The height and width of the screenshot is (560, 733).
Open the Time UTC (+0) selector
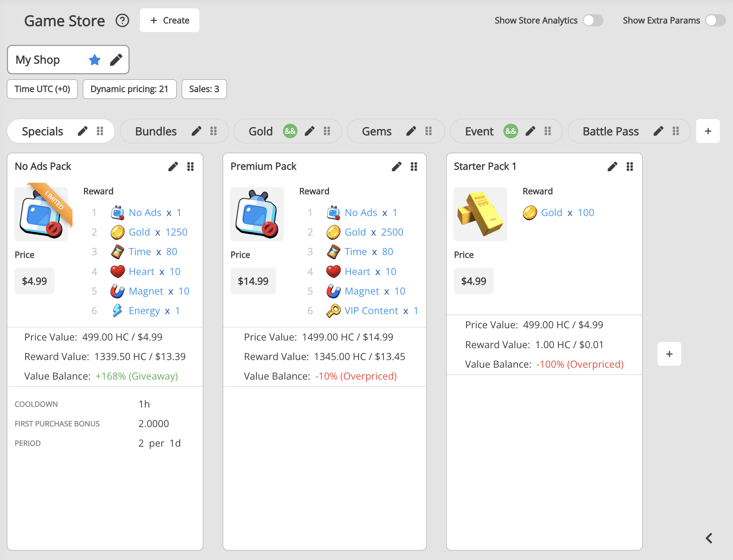[42, 89]
